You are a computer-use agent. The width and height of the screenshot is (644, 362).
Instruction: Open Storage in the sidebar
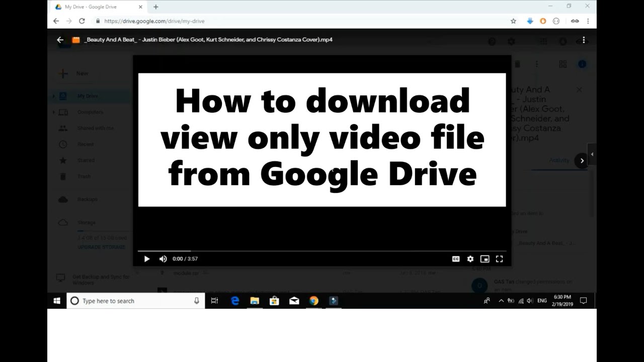[x=87, y=222]
